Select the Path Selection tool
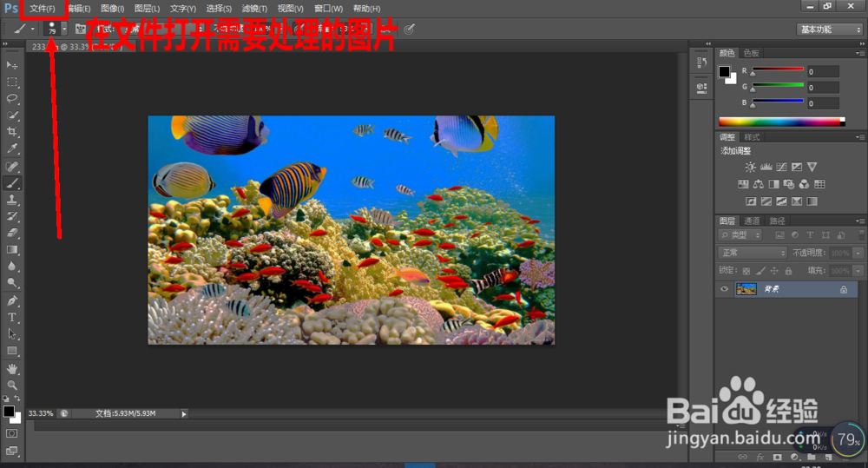Screen dimensions: 868x468 [x=12, y=334]
